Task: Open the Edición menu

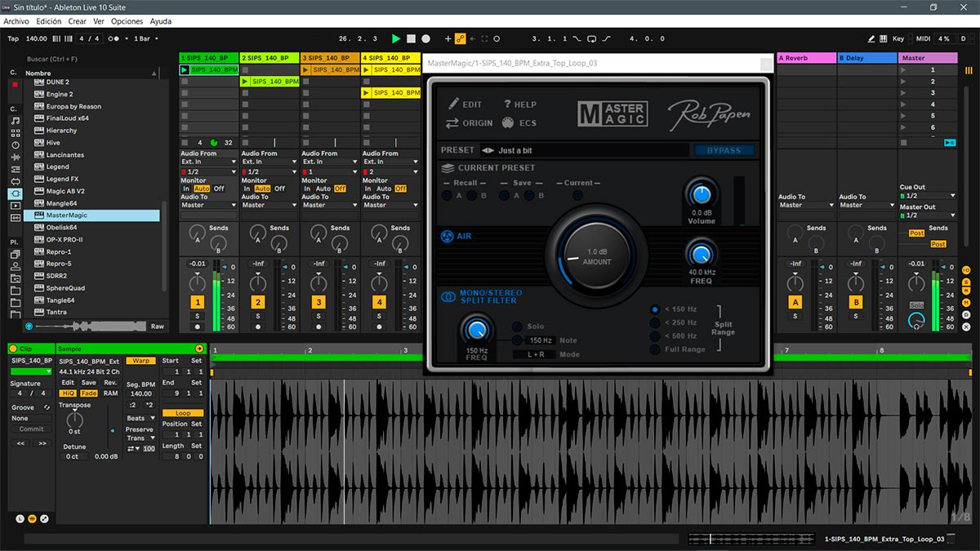Action: (48, 21)
